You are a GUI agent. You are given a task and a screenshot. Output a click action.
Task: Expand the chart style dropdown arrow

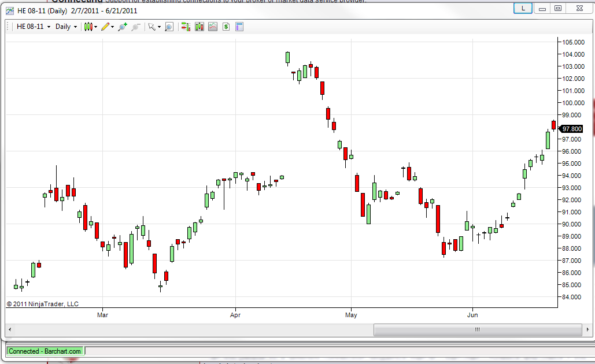point(95,27)
